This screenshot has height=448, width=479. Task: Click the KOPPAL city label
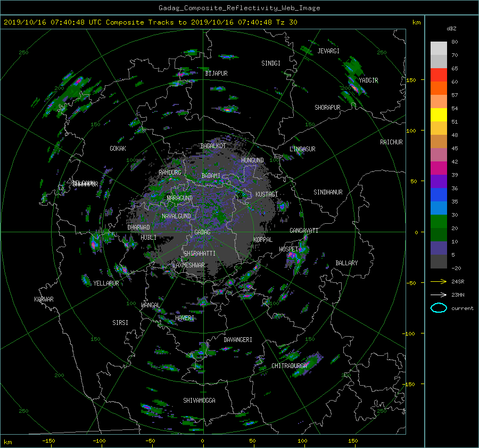(x=263, y=240)
